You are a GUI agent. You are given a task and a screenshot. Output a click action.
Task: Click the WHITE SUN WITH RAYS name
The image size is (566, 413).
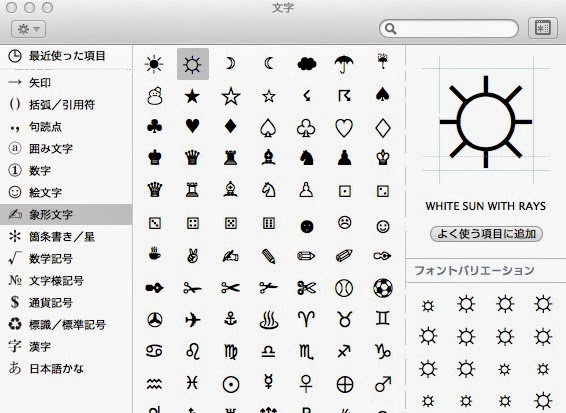pyautogui.click(x=486, y=206)
